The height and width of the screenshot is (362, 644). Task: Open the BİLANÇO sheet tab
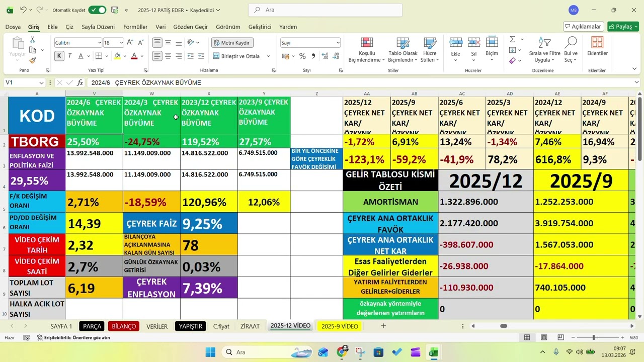tap(124, 326)
